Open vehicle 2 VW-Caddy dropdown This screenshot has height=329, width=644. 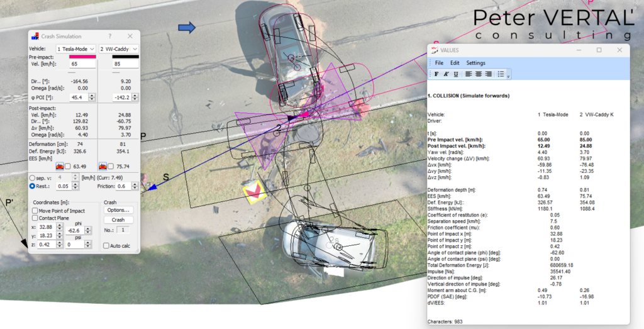(118, 49)
